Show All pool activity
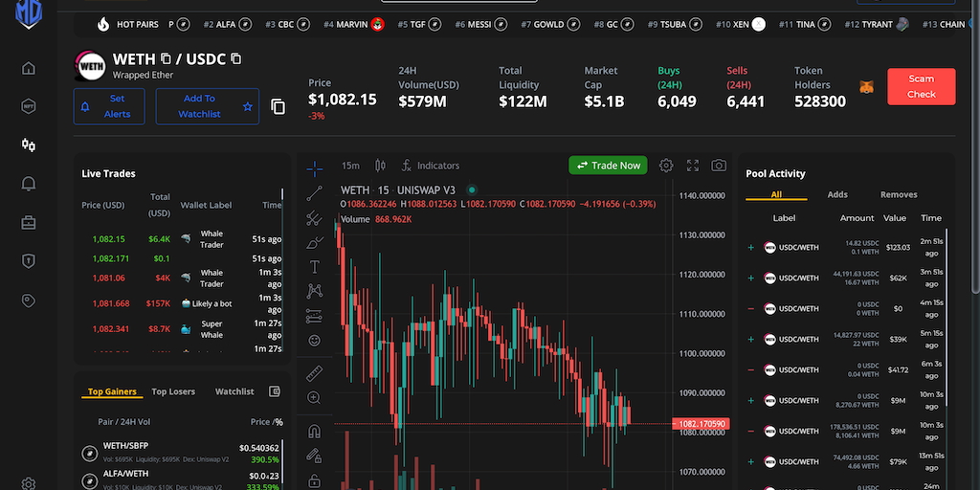 coord(776,194)
